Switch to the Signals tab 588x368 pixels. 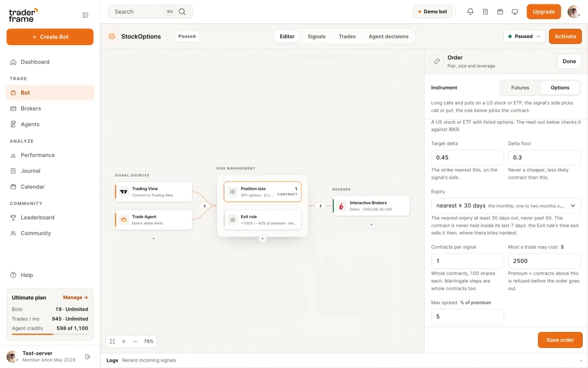point(317,37)
